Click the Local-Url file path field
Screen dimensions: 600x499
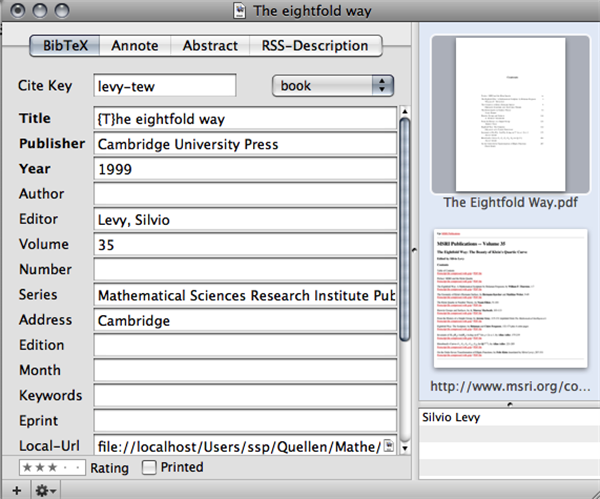click(245, 446)
